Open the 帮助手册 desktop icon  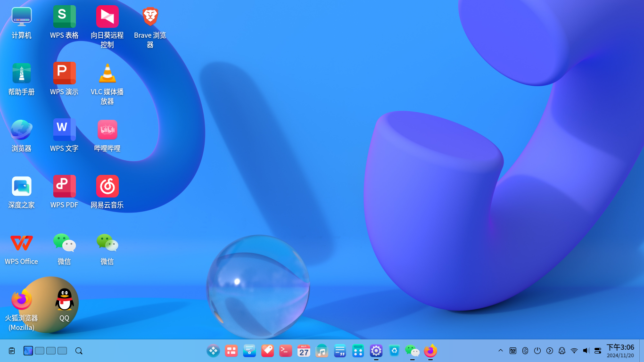(22, 74)
